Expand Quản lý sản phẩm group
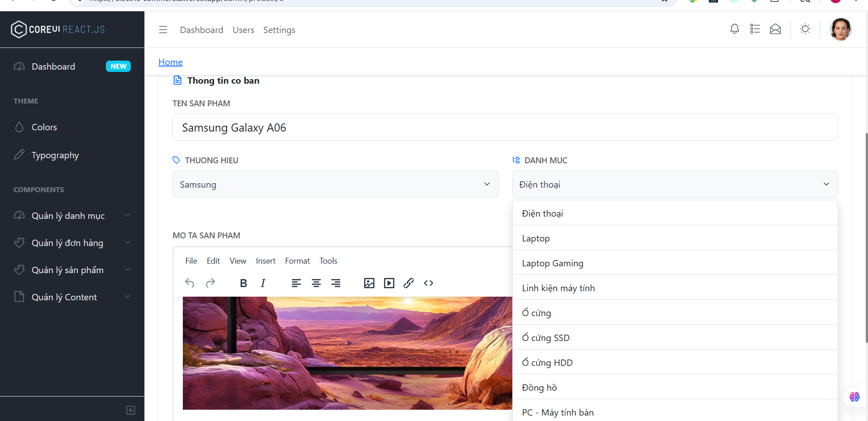The height and width of the screenshot is (421, 868). tap(72, 270)
